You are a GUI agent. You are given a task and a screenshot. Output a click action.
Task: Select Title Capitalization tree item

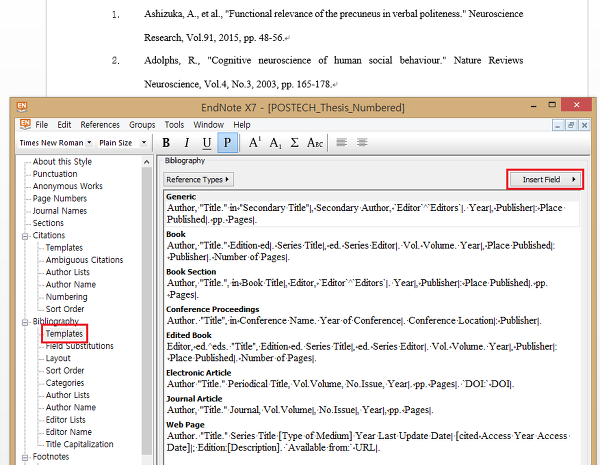point(79,444)
